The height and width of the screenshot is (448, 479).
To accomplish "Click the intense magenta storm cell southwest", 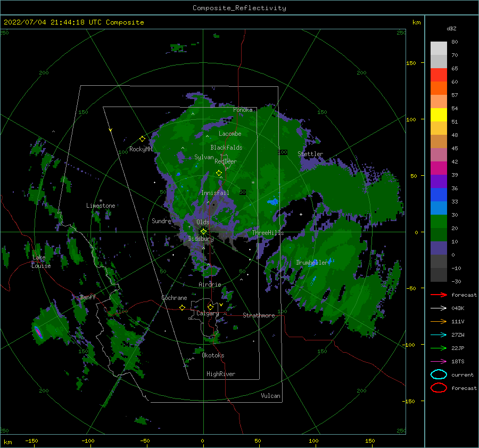I will pyautogui.click(x=38, y=332).
